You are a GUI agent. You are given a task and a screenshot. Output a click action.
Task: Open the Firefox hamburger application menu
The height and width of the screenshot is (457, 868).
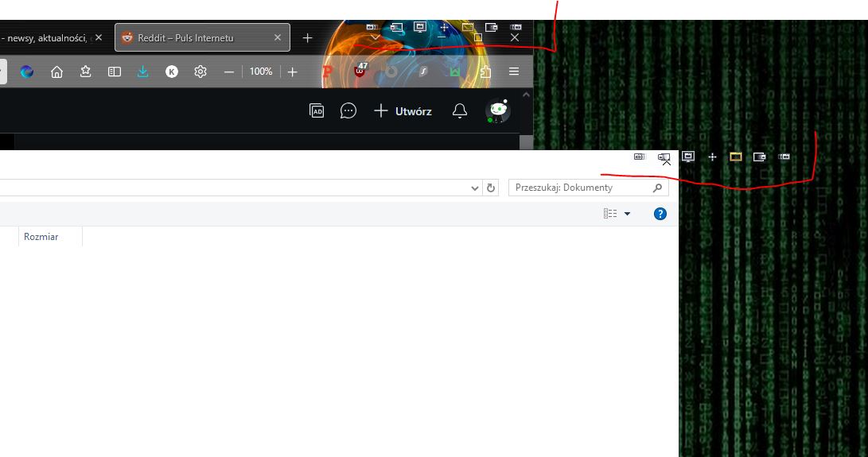pos(514,72)
